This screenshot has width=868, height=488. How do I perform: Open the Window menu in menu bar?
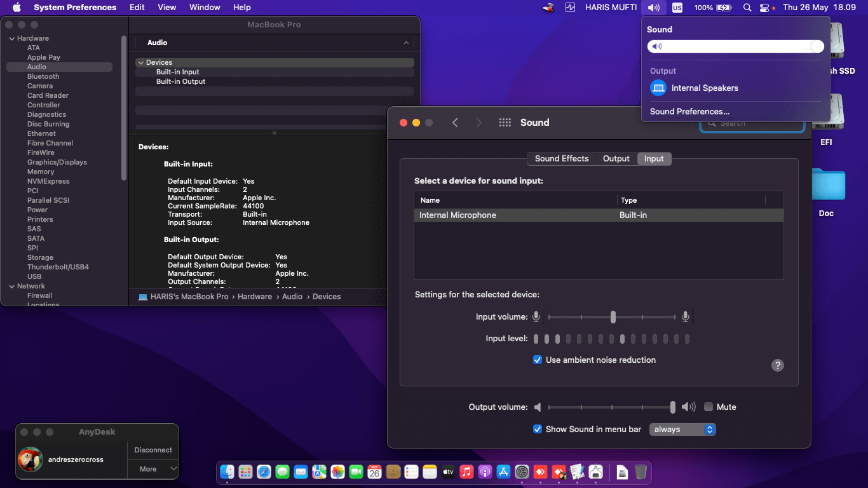205,8
